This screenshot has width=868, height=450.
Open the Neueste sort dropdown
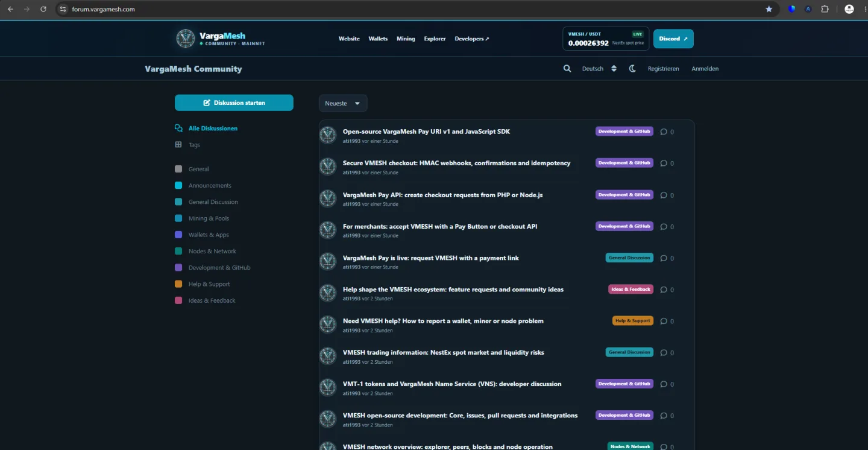(x=343, y=103)
